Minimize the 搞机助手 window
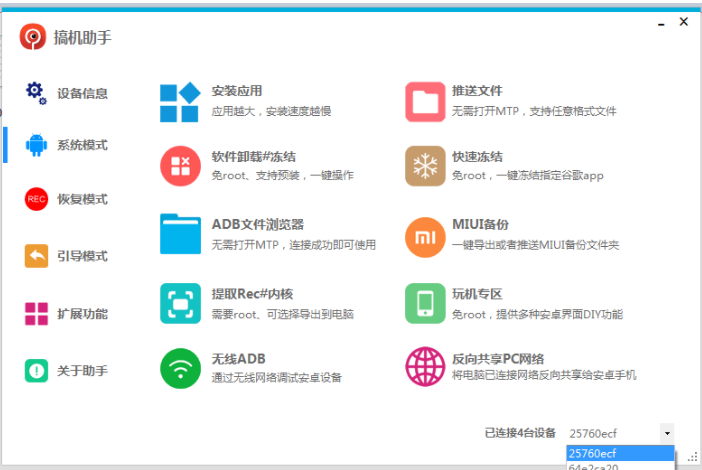Viewport: 702px width, 470px height. [x=661, y=22]
